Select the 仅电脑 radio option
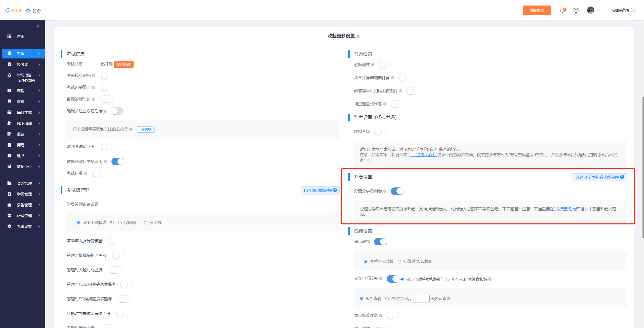The height and width of the screenshot is (328, 644). pos(120,223)
